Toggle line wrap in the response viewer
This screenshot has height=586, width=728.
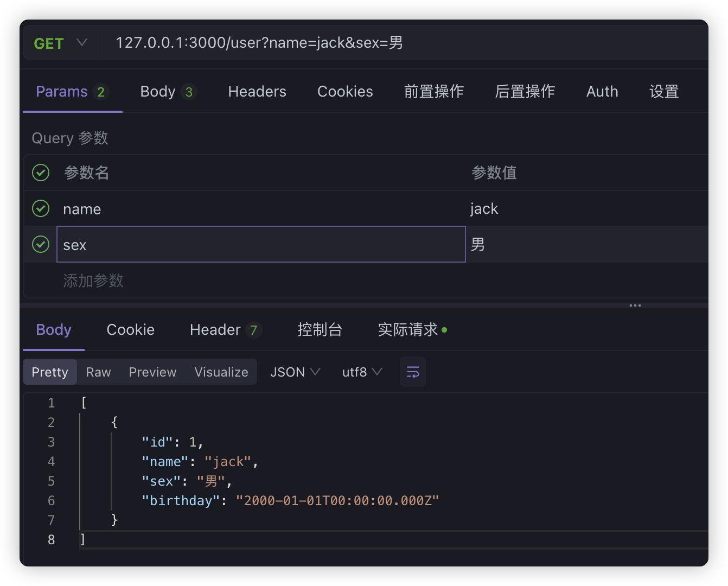413,372
